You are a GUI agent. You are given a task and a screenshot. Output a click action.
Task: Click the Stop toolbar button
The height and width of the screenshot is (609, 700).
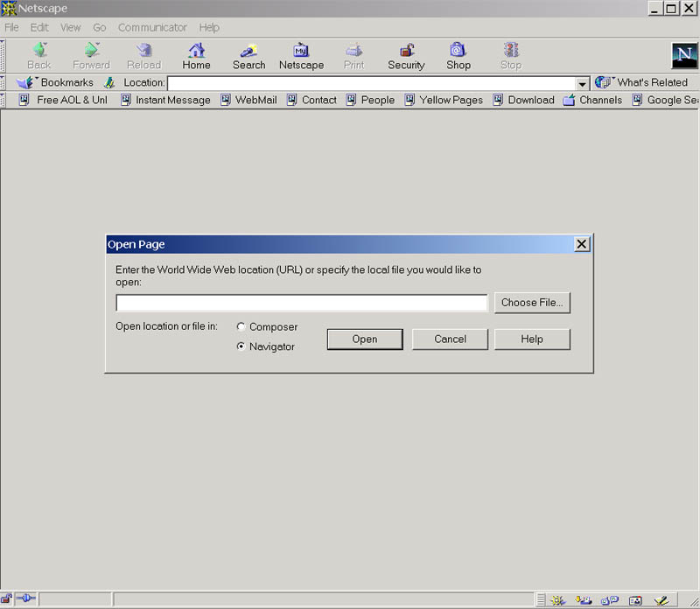coord(511,56)
